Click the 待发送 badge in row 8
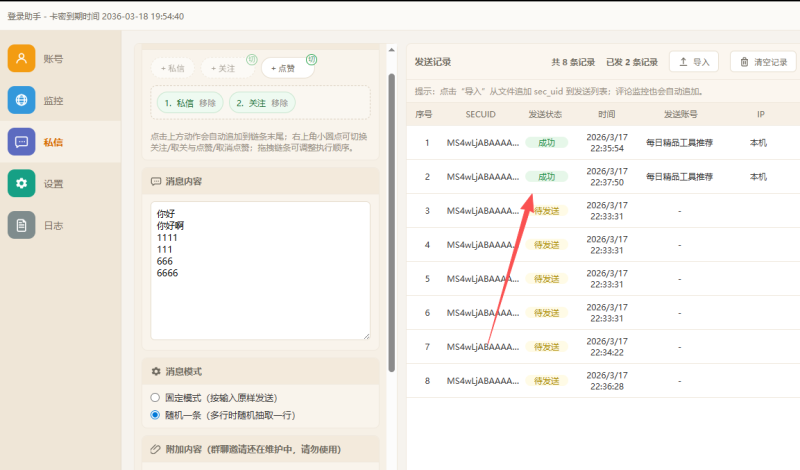 coord(546,381)
